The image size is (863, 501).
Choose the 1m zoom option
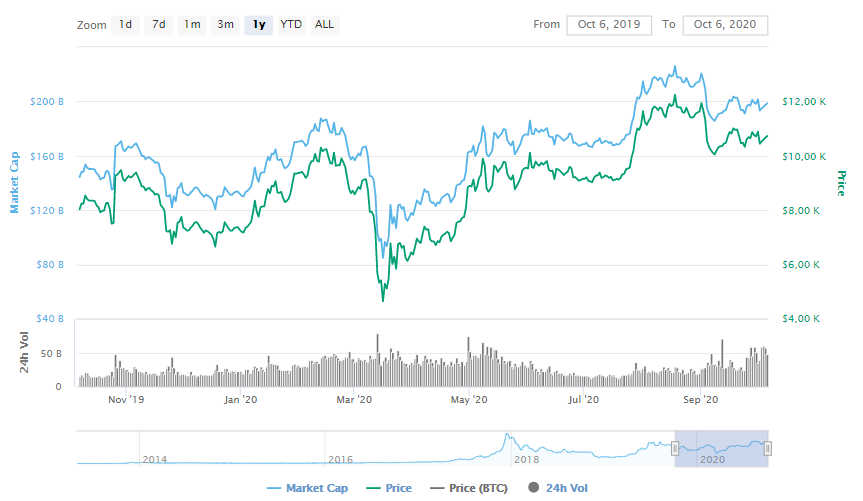pos(192,24)
